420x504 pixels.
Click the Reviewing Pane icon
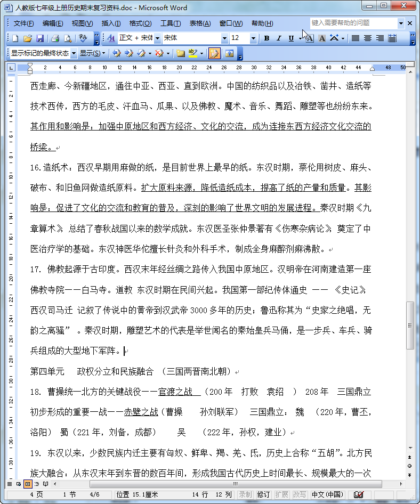(x=230, y=53)
